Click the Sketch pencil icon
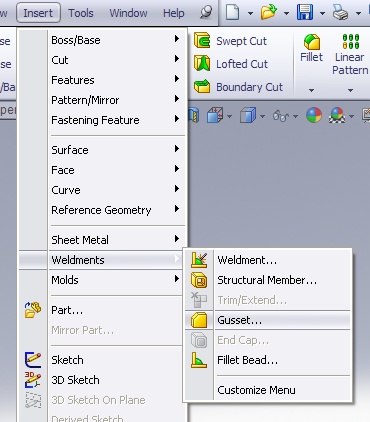 [33, 360]
